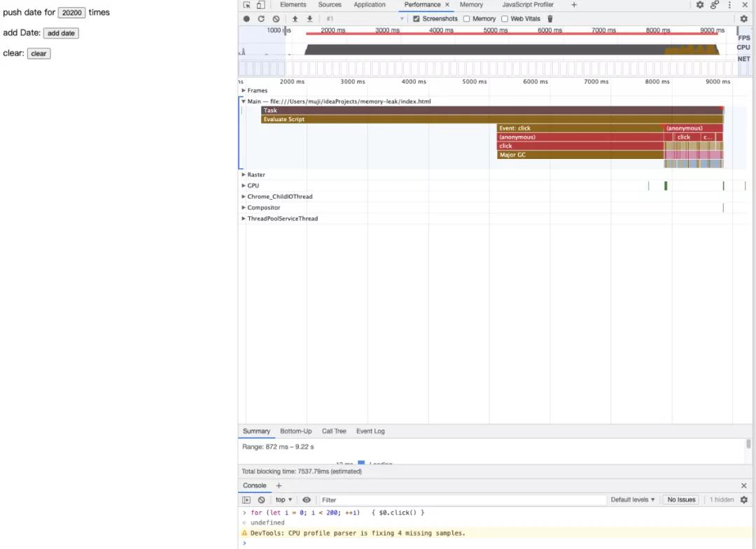Image resolution: width=756 pixels, height=549 pixels.
Task: Save profile with download icon
Action: (x=309, y=19)
